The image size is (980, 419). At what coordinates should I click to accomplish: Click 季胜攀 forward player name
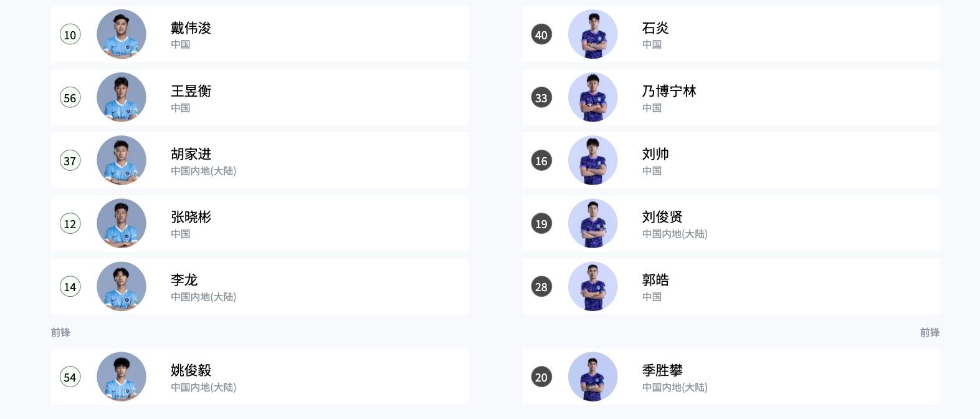pyautogui.click(x=662, y=370)
